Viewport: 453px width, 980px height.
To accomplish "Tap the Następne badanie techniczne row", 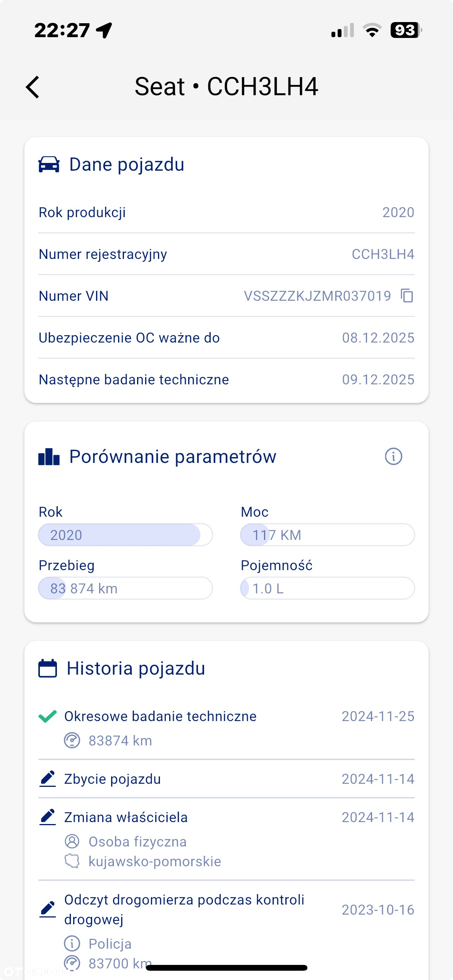I will pyautogui.click(x=226, y=380).
